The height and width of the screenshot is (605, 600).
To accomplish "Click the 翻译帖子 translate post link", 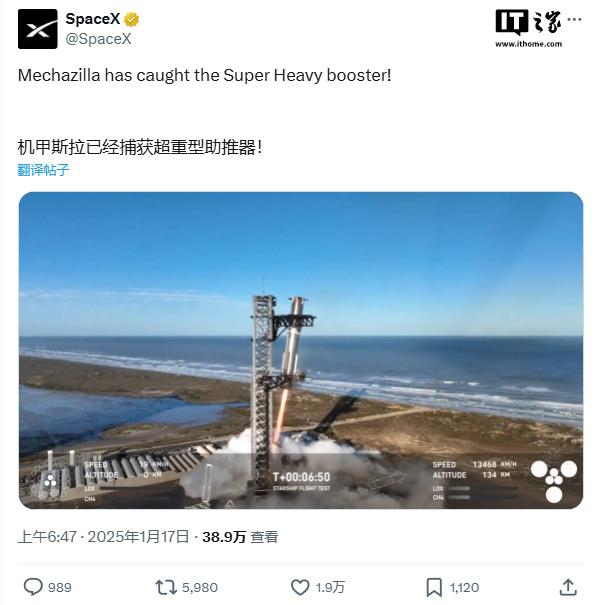I will [x=43, y=170].
